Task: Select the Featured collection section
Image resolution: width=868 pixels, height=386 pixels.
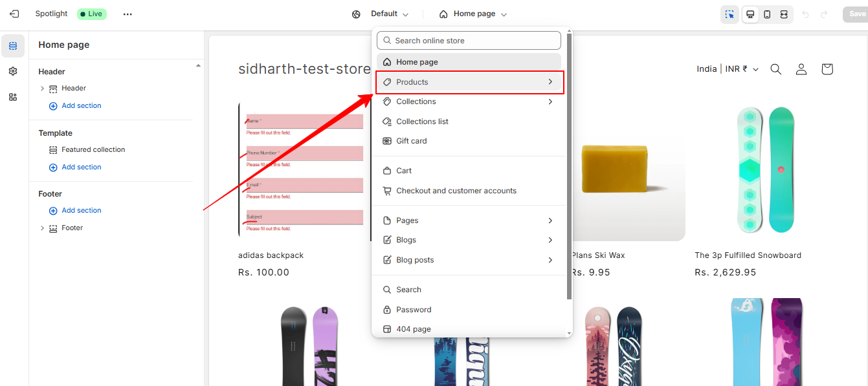Action: coord(93,149)
